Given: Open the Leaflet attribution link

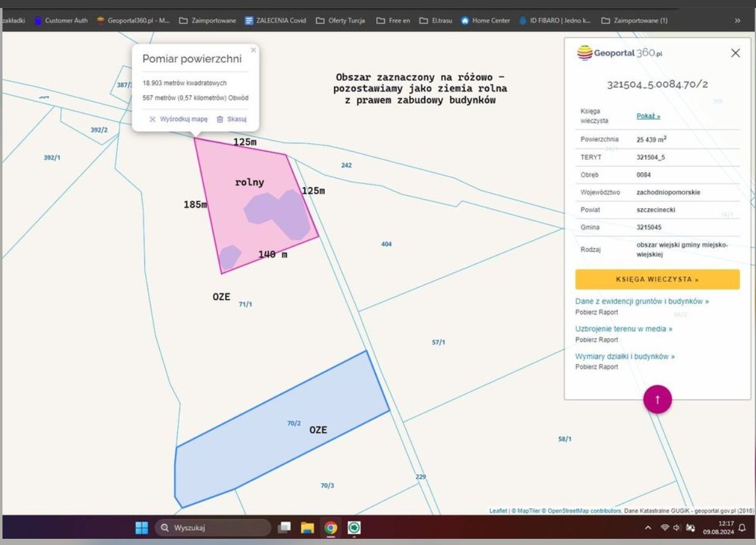Looking at the screenshot, I should click(498, 510).
